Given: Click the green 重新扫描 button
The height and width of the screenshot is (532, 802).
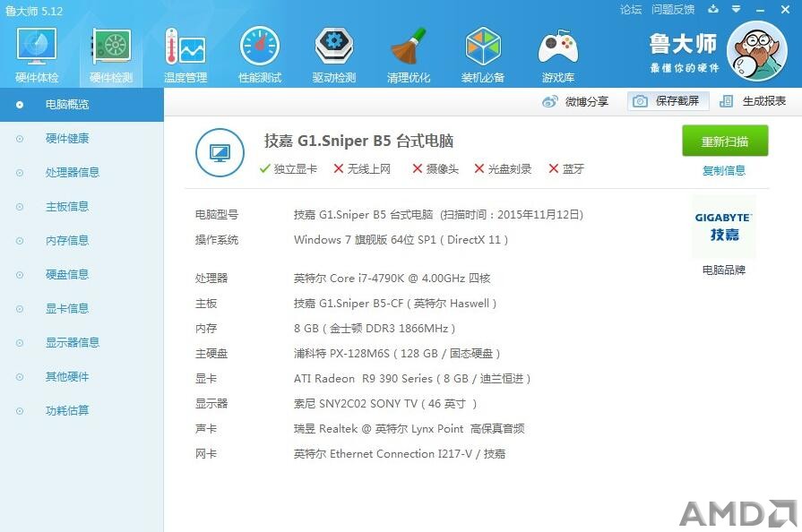Looking at the screenshot, I should (x=725, y=141).
